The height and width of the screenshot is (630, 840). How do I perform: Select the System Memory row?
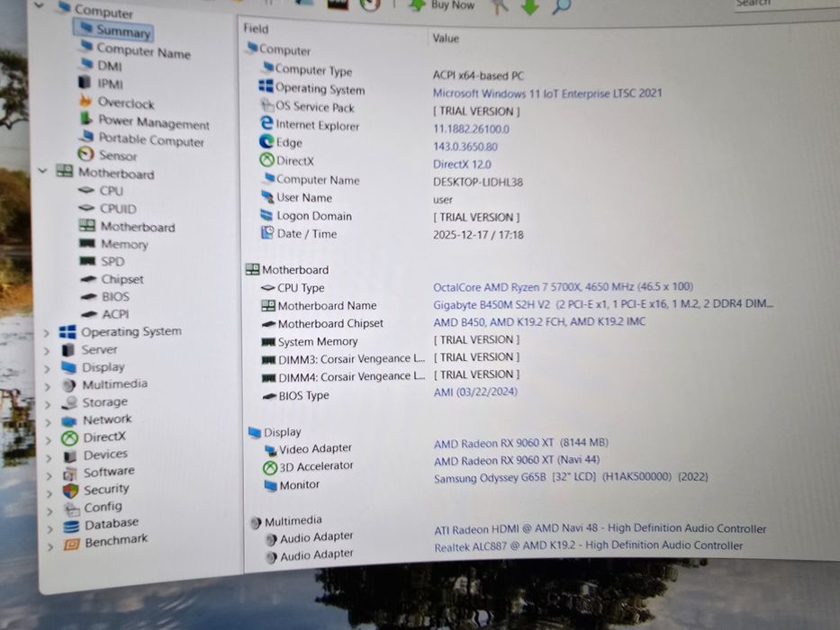[x=391, y=341]
